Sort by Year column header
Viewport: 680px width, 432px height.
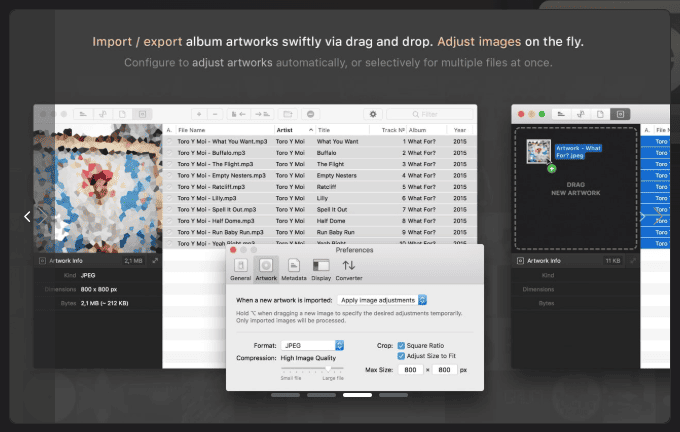click(x=460, y=130)
